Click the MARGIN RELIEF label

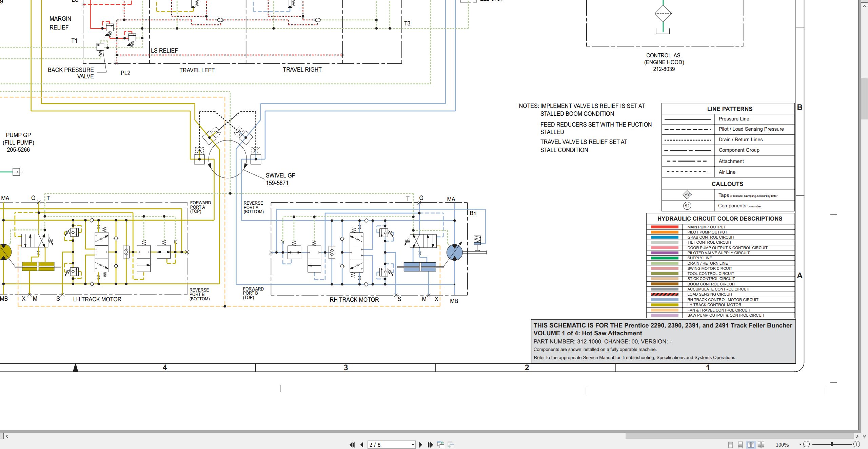pos(60,23)
